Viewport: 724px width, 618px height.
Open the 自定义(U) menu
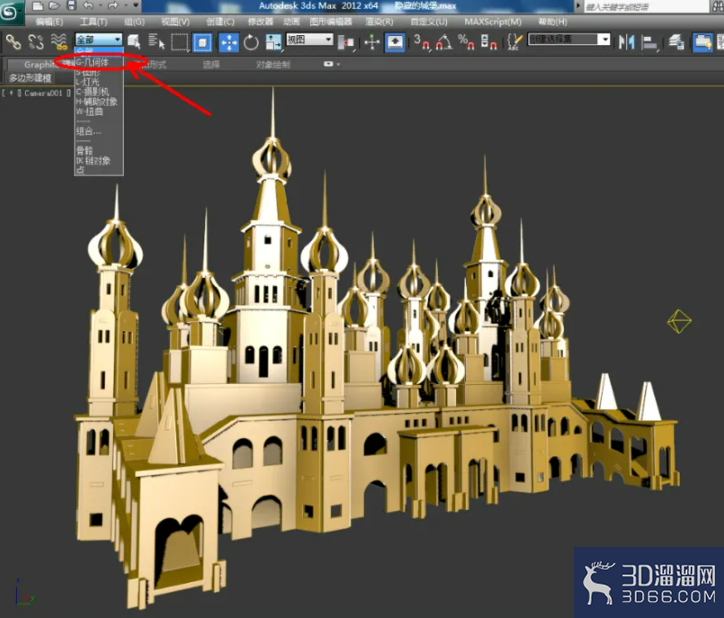tap(429, 22)
